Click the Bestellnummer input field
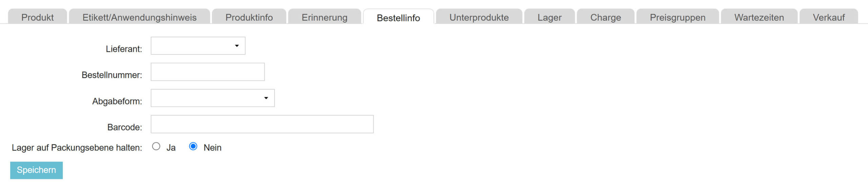This screenshot has width=868, height=185. (208, 72)
